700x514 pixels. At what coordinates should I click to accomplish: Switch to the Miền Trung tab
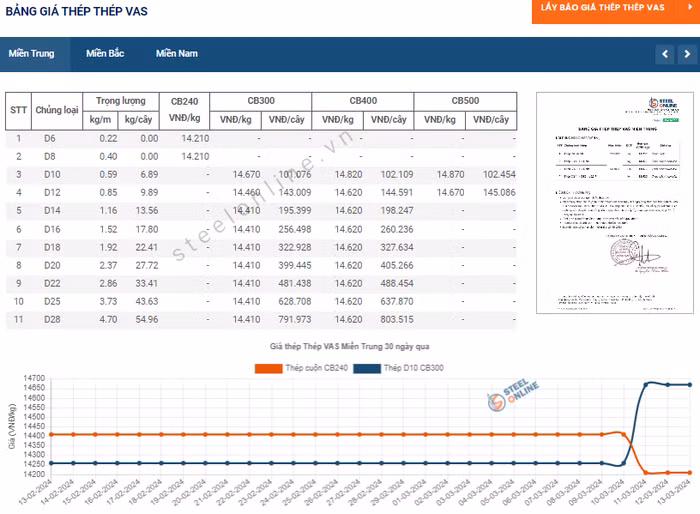click(x=31, y=54)
